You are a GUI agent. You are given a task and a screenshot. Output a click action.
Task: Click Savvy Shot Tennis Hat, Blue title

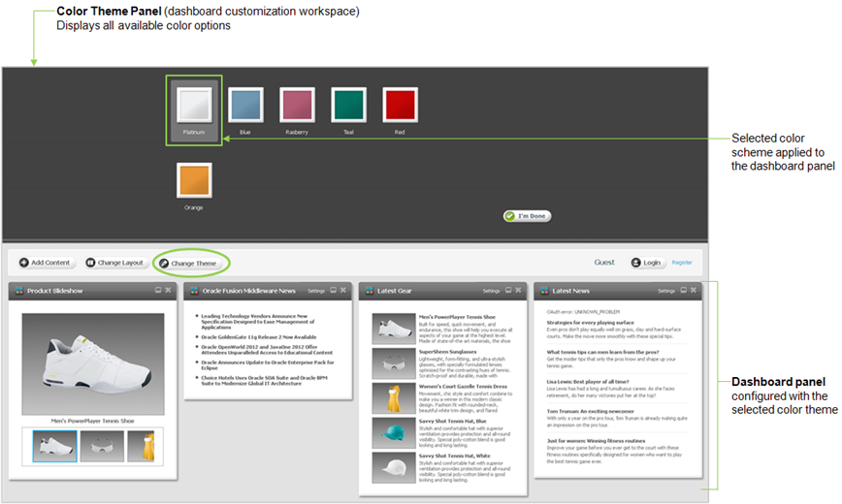[x=452, y=422]
